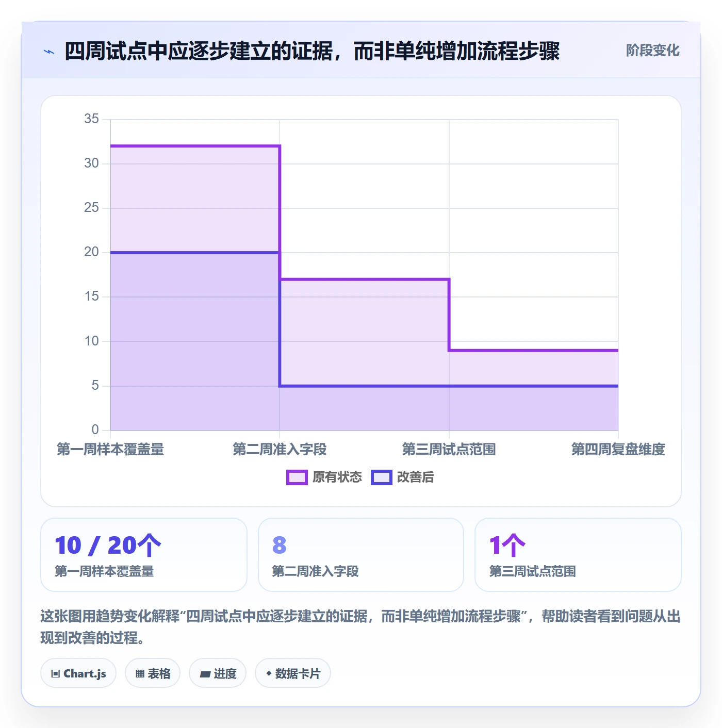The image size is (722, 728).
Task: Click the 10 / 20个 value in the first card
Action: 108,545
